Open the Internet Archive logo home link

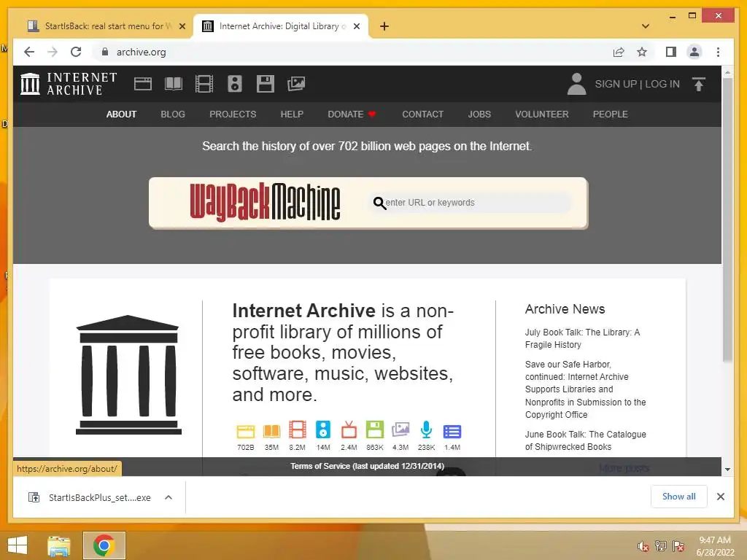tap(69, 84)
